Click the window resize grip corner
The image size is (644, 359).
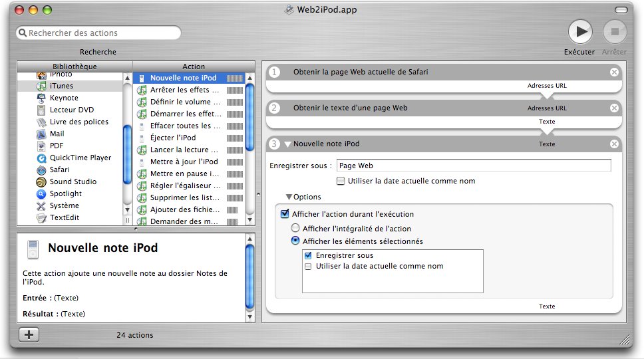pos(625,339)
